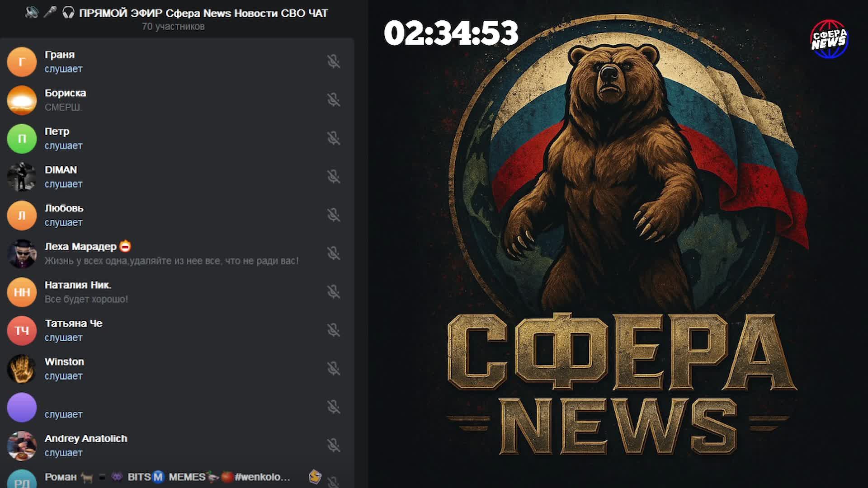Click Andrey Anatolich's muted microphone icon
The height and width of the screenshot is (488, 868).
pyautogui.click(x=334, y=446)
